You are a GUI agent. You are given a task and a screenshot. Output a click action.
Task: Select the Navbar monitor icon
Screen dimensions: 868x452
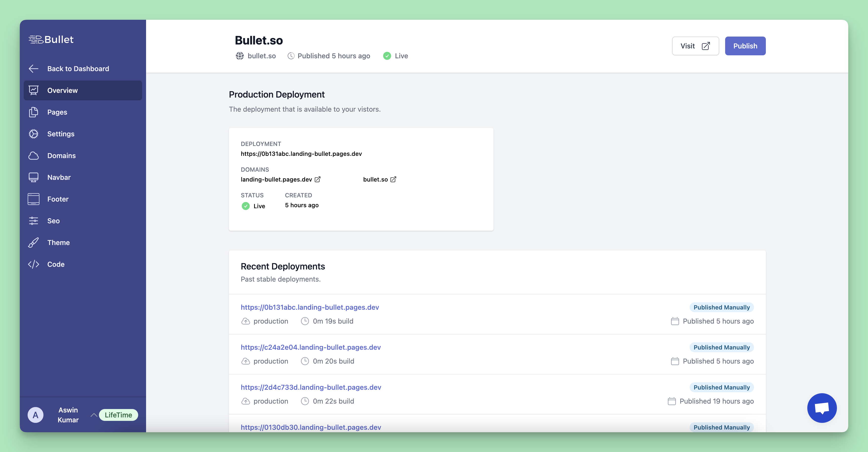point(33,177)
